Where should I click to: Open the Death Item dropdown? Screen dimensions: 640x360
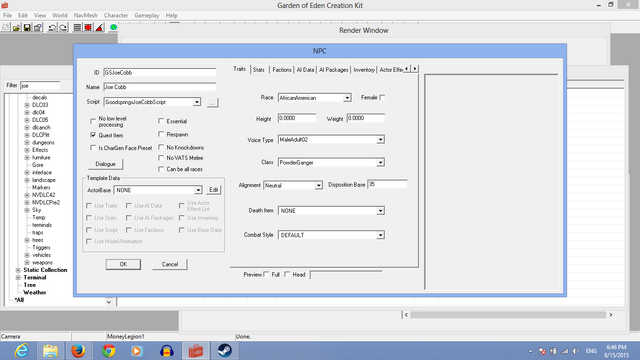point(380,211)
